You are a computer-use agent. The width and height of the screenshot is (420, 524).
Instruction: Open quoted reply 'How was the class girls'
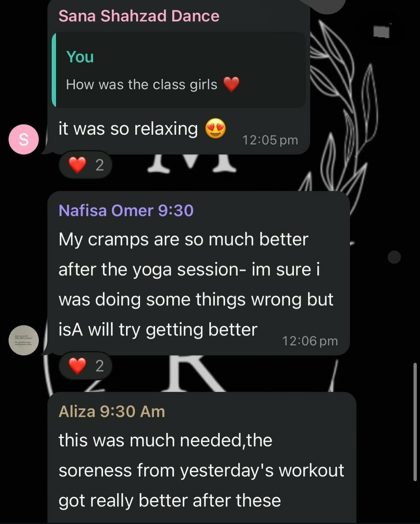179,70
